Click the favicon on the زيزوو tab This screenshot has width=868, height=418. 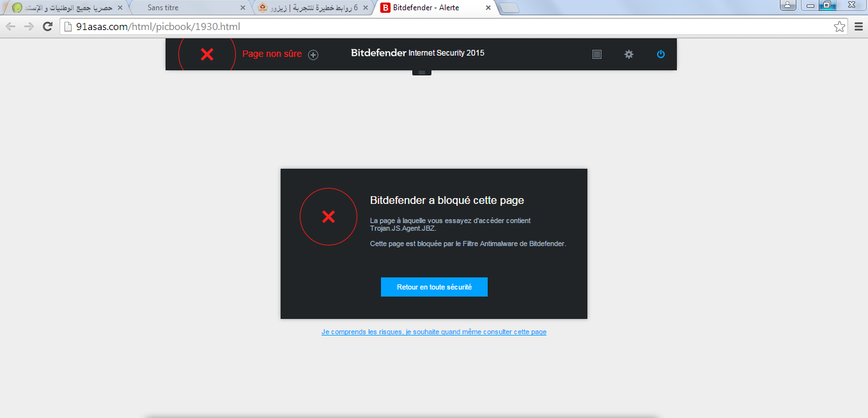[263, 8]
